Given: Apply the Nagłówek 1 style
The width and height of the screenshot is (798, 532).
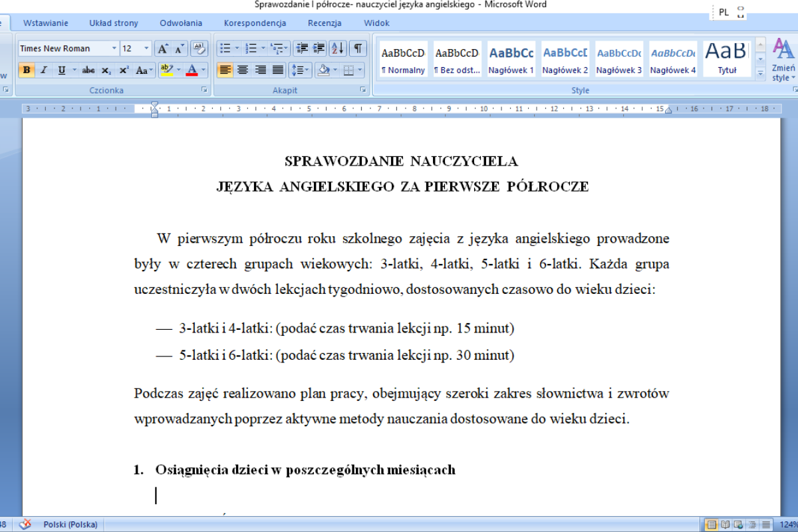Looking at the screenshot, I should coord(511,59).
